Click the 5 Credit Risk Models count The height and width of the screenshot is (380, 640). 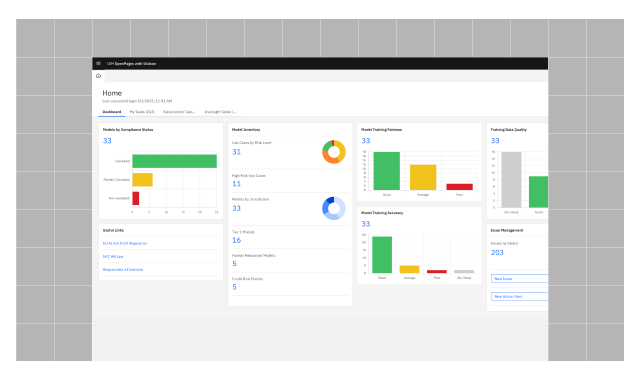234,287
